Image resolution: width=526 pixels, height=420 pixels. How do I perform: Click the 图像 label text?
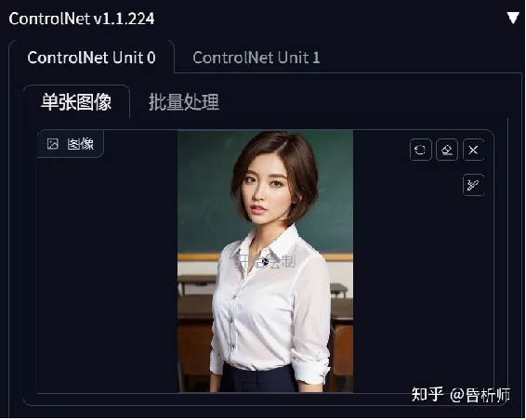click(81, 144)
